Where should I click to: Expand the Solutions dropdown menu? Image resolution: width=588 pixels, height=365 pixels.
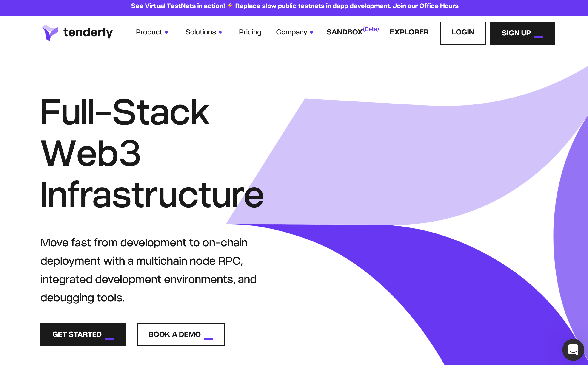coord(200,32)
